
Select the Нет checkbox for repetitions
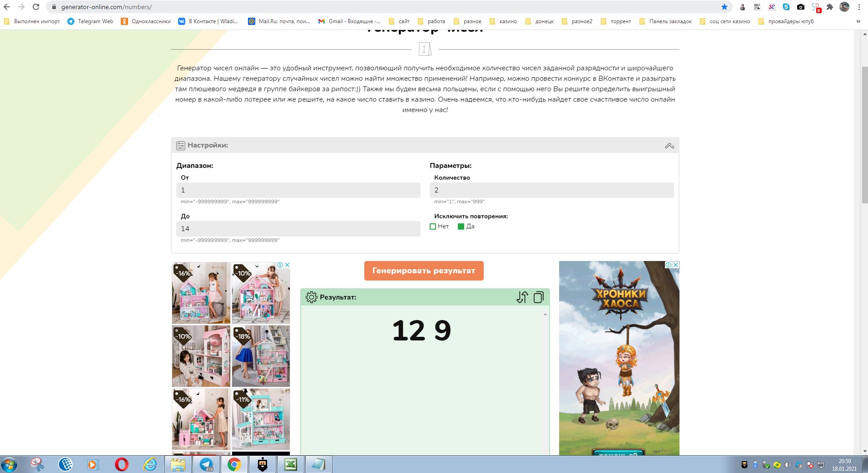tap(433, 227)
